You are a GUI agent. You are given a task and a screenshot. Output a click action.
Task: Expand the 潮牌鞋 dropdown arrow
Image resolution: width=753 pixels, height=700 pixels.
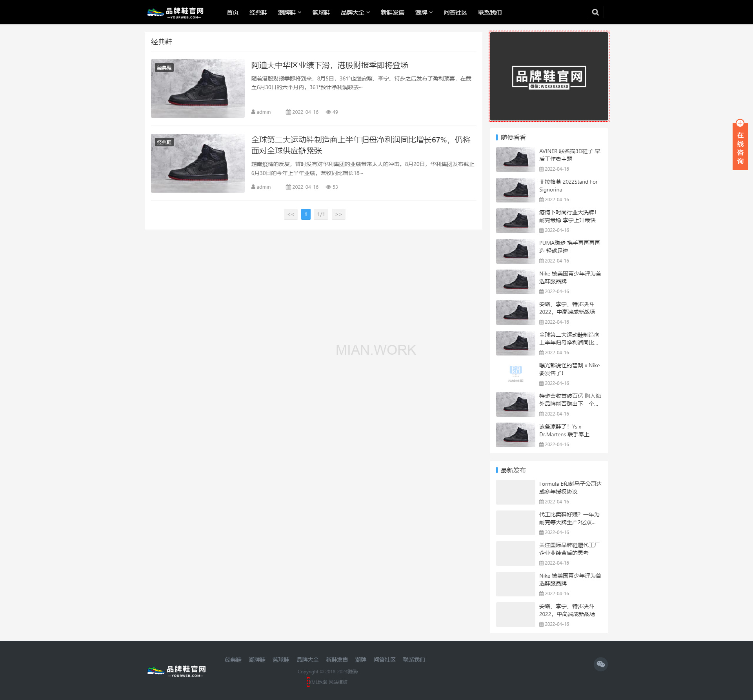(300, 12)
